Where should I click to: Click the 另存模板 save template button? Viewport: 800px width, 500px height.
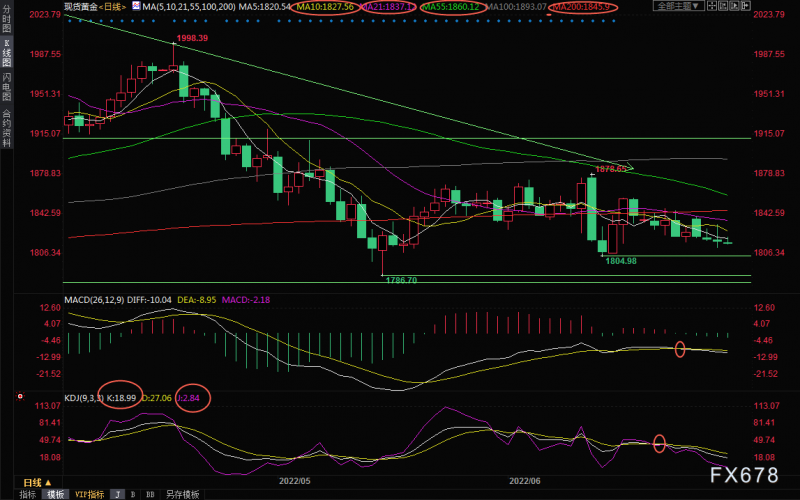(182, 494)
